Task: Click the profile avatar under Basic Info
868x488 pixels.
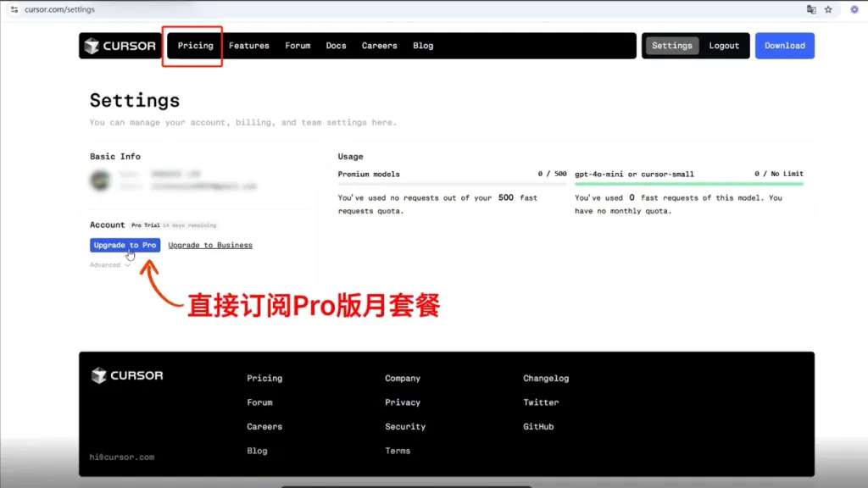Action: pos(100,180)
